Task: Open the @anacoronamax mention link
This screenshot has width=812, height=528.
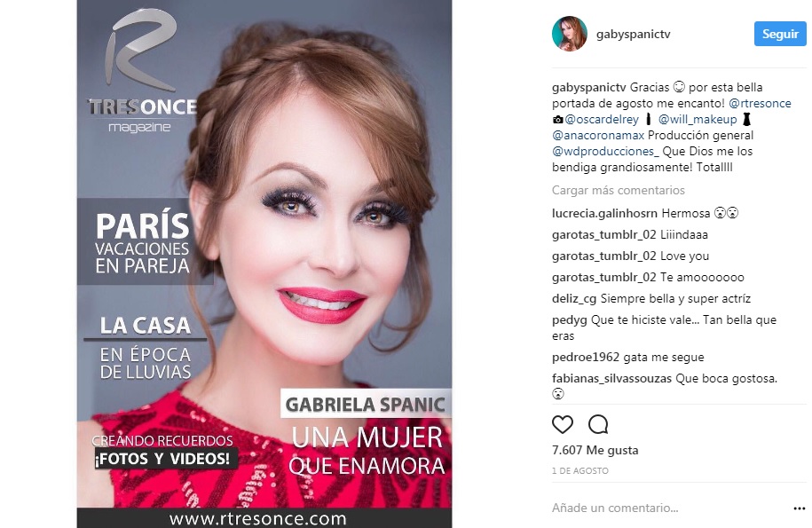Action: (x=598, y=135)
